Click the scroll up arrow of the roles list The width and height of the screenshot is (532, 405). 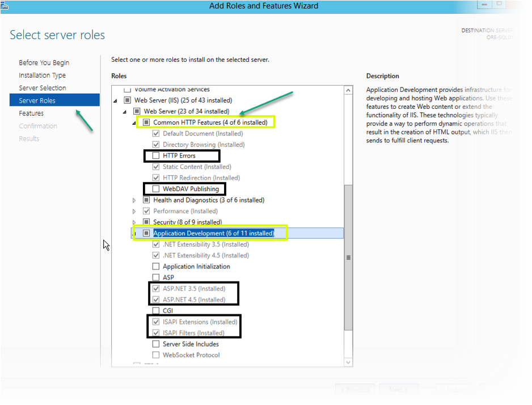pos(348,90)
